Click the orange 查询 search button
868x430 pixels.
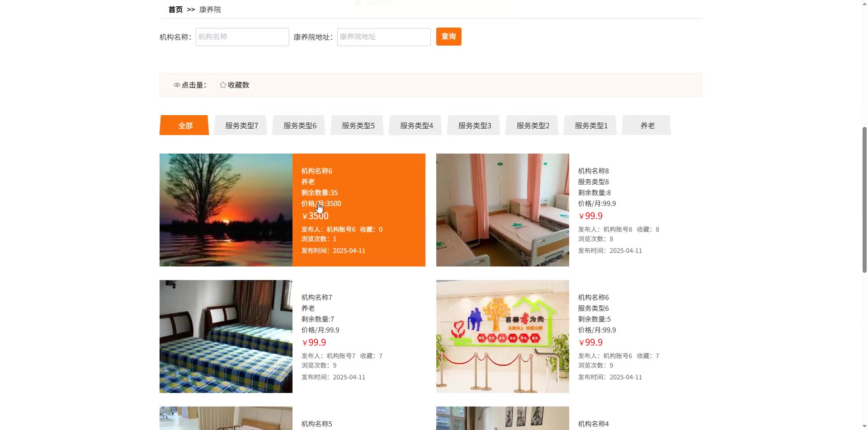point(448,37)
